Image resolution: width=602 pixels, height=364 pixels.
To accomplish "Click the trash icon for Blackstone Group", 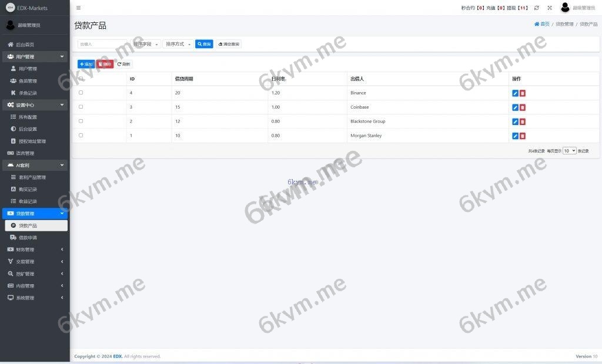I will click(x=523, y=122).
